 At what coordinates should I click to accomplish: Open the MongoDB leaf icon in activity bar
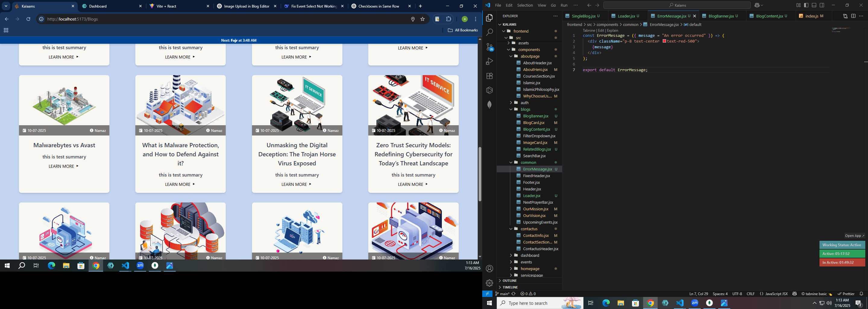[489, 105]
